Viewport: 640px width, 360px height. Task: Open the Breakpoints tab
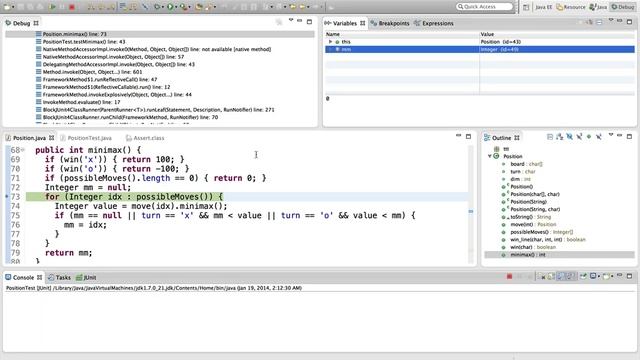[x=390, y=23]
